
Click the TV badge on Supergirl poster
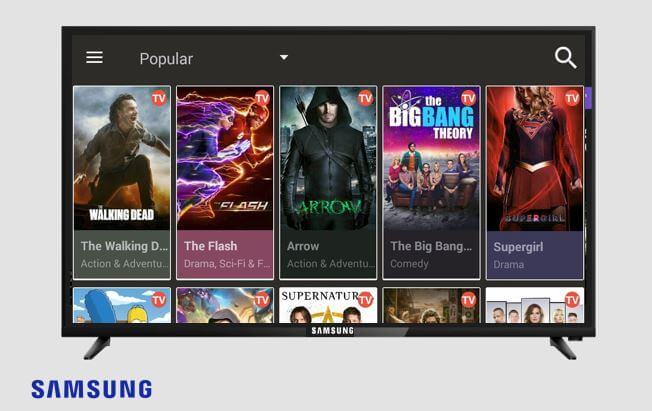[x=572, y=98]
